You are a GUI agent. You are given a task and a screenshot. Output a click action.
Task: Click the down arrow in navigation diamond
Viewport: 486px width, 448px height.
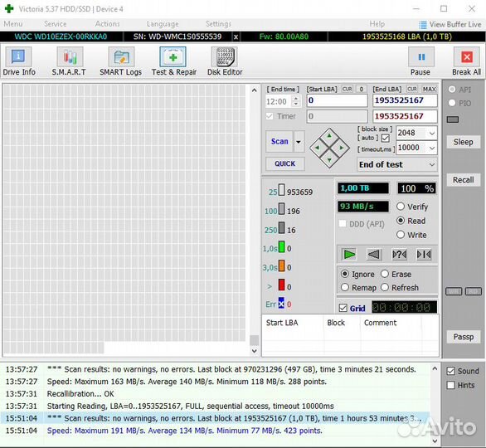click(x=329, y=160)
